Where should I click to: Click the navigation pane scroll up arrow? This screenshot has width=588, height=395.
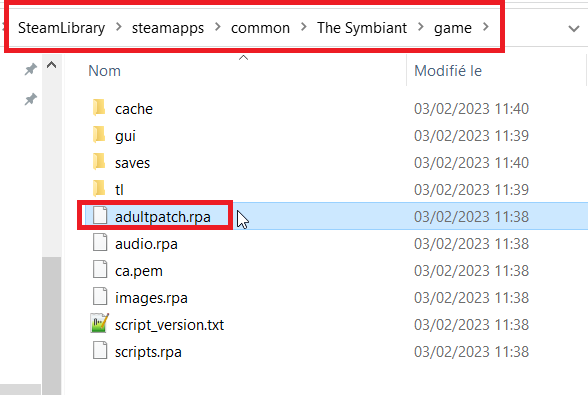[51, 65]
